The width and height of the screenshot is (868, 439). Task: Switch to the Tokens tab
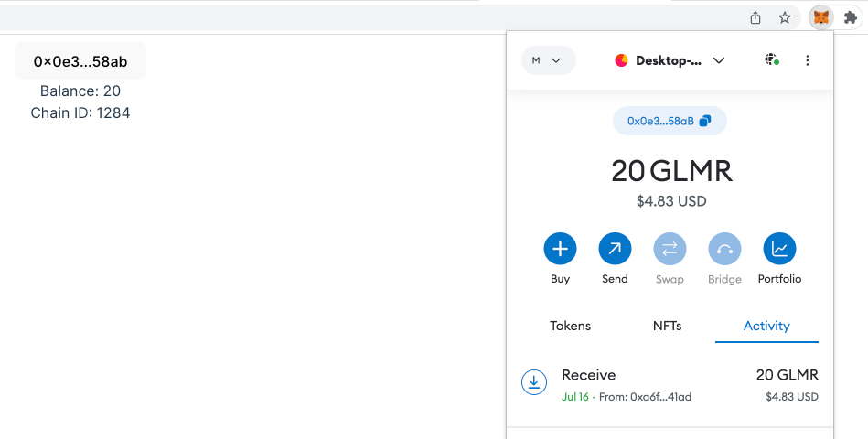[570, 326]
